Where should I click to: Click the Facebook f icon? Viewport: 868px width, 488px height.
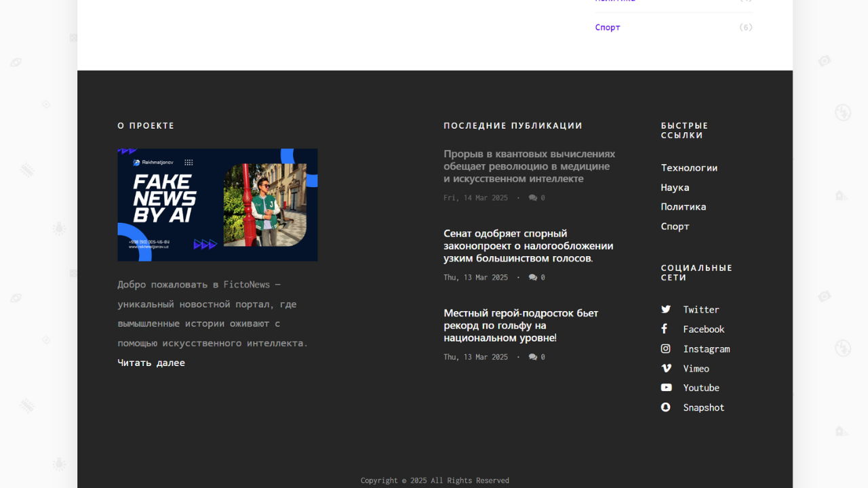point(665,329)
